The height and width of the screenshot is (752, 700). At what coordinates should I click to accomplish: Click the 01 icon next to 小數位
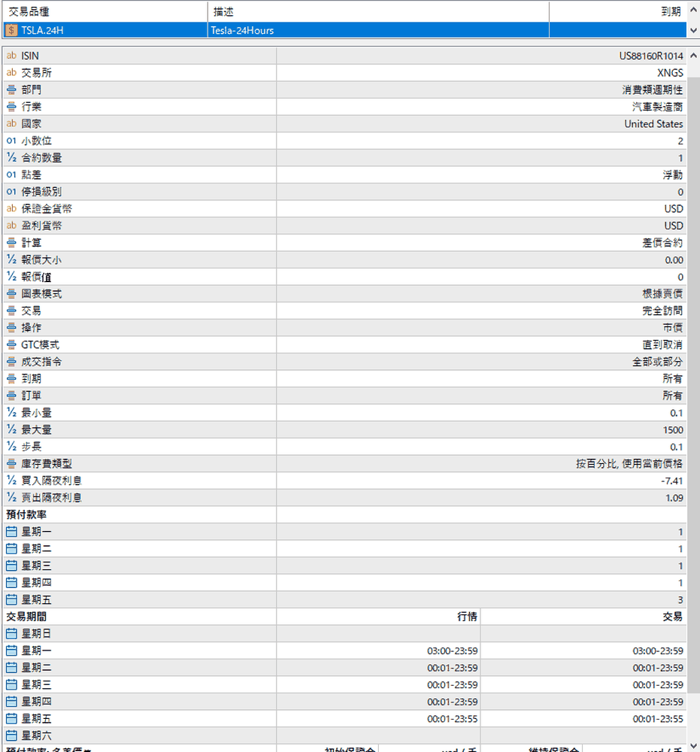click(11, 141)
